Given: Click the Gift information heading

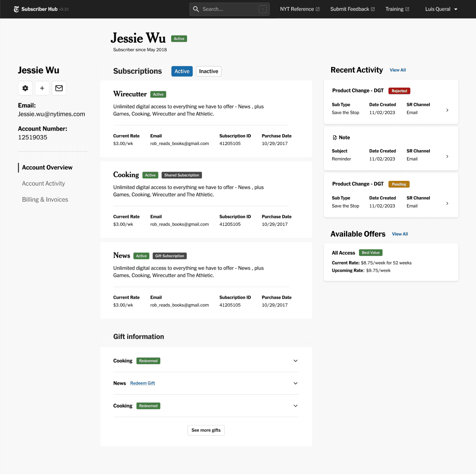Looking at the screenshot, I should coord(139,337).
